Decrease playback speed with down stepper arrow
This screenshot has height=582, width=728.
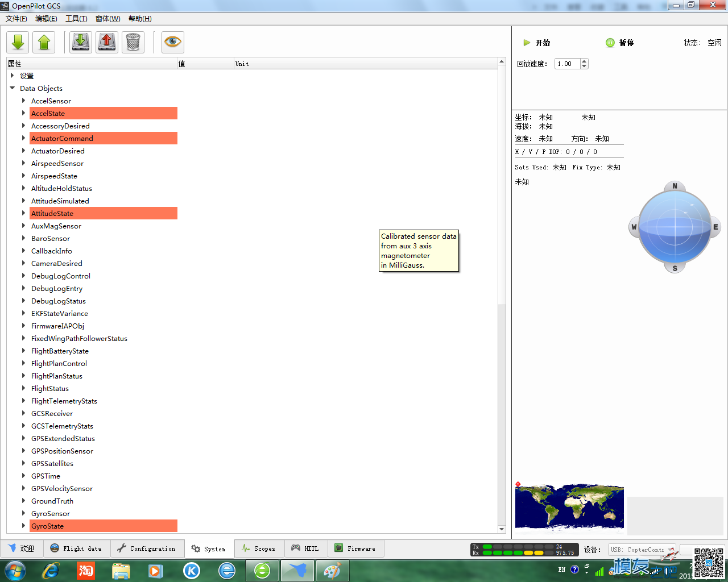pos(584,66)
